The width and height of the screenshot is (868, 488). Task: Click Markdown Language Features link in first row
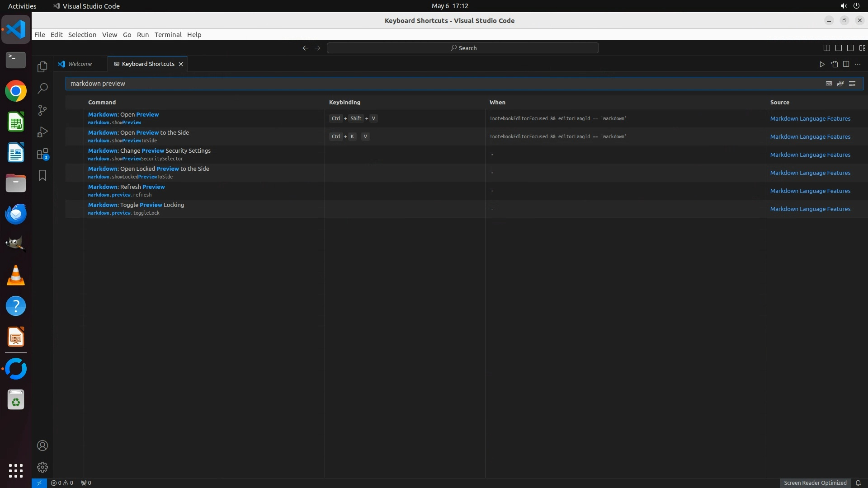point(810,118)
